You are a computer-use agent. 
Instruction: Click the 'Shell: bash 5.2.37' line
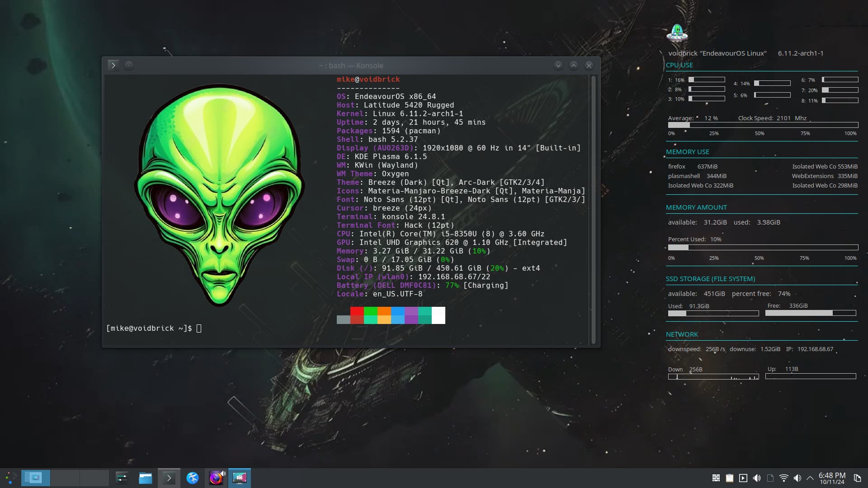point(377,140)
